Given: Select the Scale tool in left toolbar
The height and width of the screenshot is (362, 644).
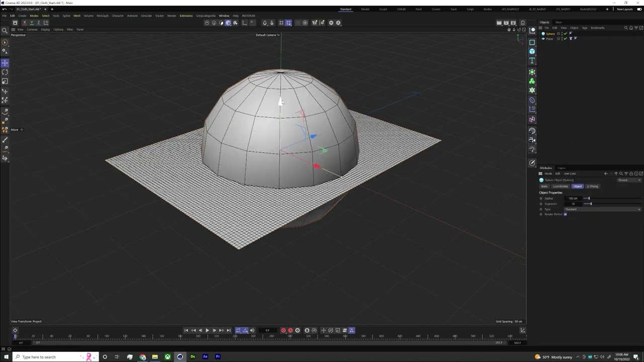Looking at the screenshot, I should [x=5, y=81].
